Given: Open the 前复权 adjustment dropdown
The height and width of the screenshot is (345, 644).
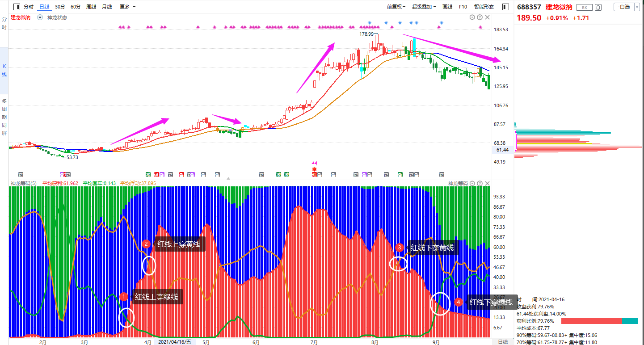Looking at the screenshot, I should pyautogui.click(x=396, y=7).
